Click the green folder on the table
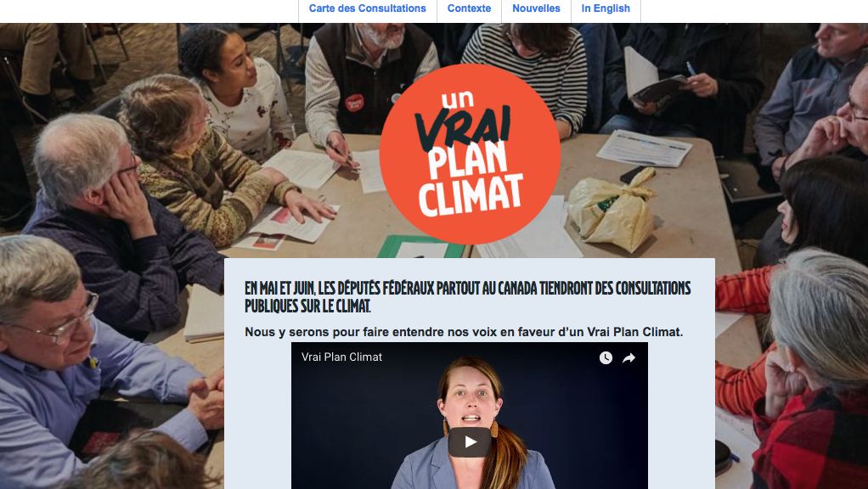The width and height of the screenshot is (868, 489). (x=420, y=247)
